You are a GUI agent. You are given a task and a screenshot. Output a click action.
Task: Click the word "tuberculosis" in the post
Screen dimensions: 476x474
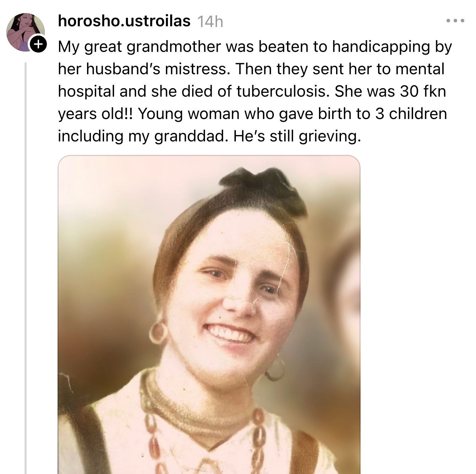(281, 91)
